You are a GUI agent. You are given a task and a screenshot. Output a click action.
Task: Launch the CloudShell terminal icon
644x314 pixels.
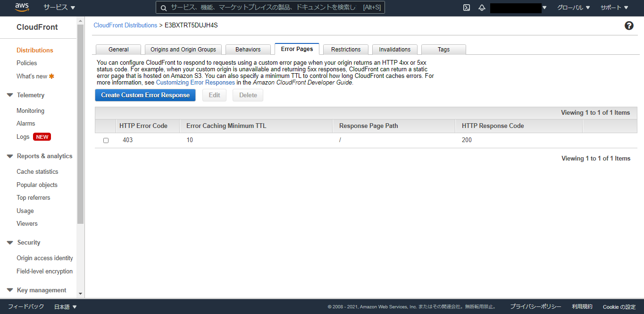[467, 8]
